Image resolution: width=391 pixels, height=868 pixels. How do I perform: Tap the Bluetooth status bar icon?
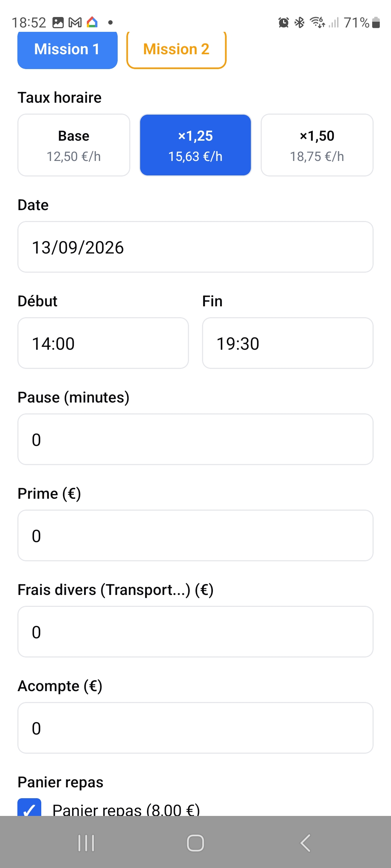(x=299, y=22)
